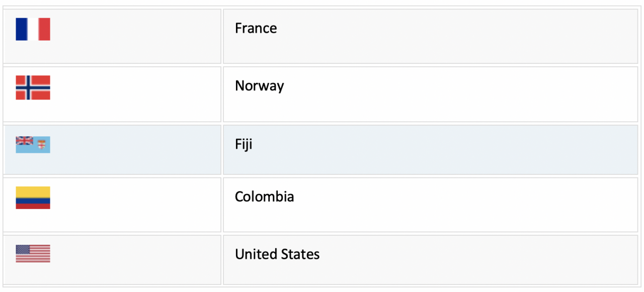Select the Norway flag icon
This screenshot has height=292, width=644.
click(x=33, y=87)
